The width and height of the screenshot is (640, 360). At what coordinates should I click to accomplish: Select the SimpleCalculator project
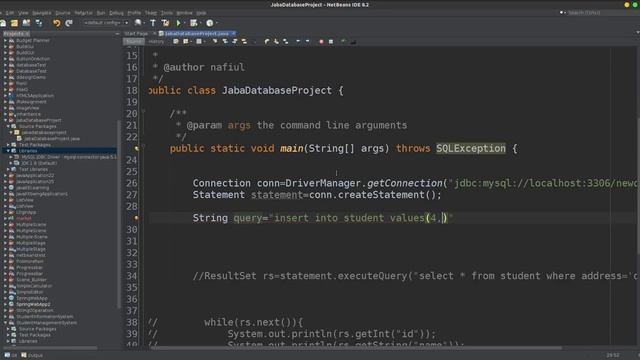[x=34, y=286]
